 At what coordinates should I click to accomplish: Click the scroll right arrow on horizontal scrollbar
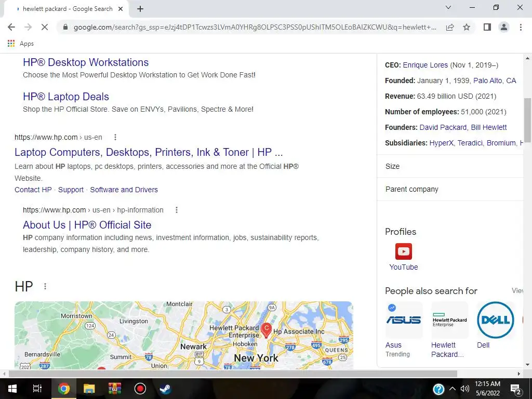point(519,374)
